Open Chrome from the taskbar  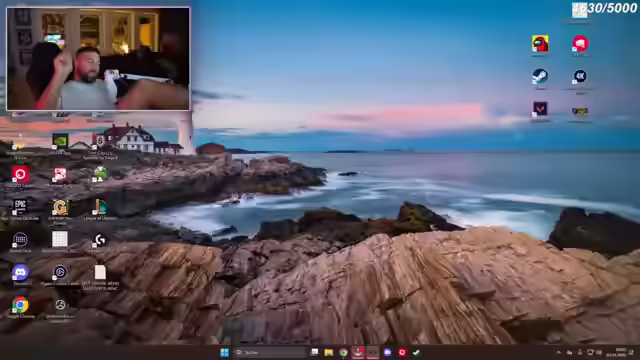click(x=343, y=352)
